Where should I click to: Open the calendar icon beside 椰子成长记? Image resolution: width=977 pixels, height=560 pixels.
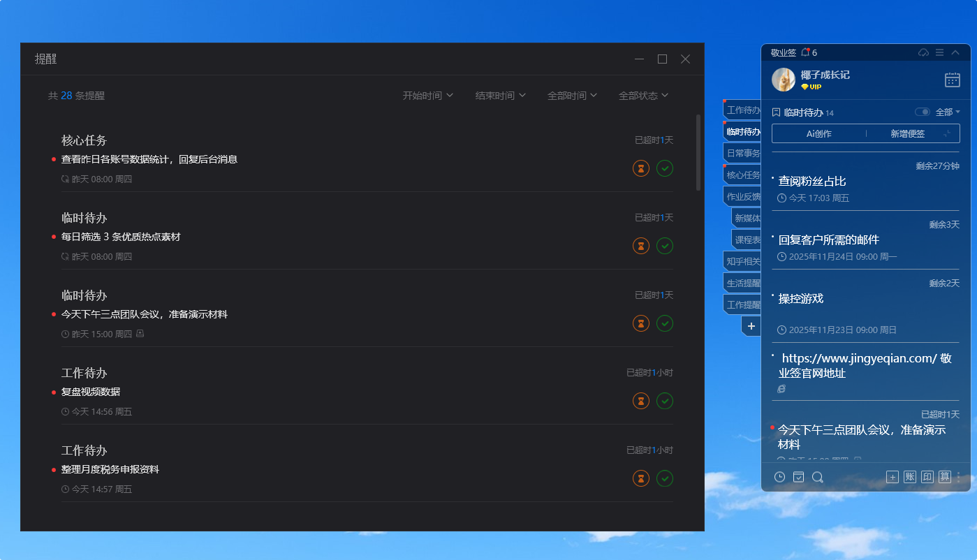(x=953, y=80)
